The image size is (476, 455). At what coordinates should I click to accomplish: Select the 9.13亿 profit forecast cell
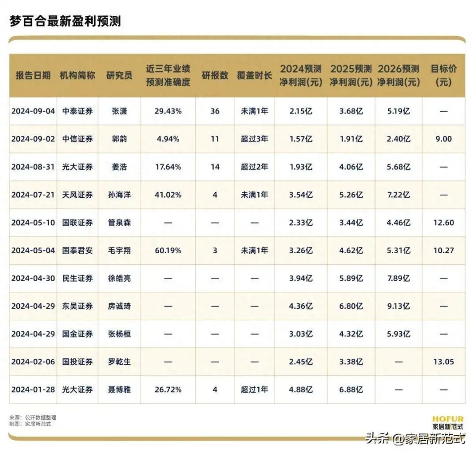tap(399, 306)
